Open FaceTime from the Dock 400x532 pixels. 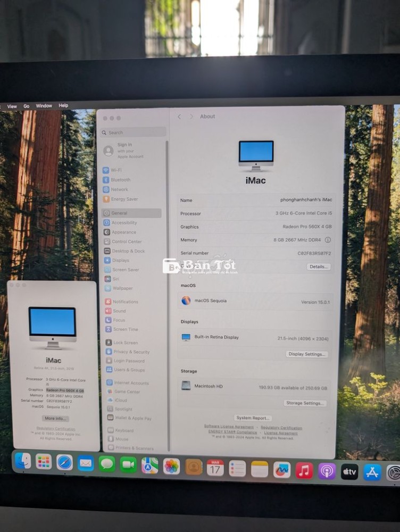coord(128,464)
